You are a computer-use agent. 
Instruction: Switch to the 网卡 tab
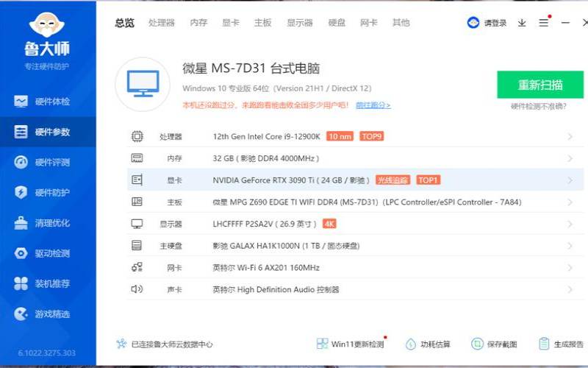click(369, 23)
